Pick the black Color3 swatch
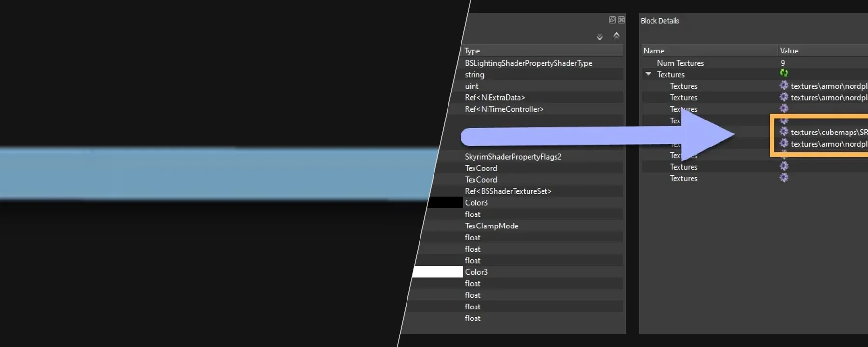 445,202
